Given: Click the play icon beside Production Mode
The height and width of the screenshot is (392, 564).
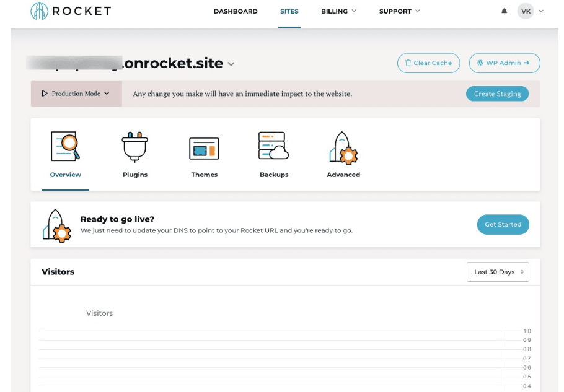Looking at the screenshot, I should [x=45, y=94].
